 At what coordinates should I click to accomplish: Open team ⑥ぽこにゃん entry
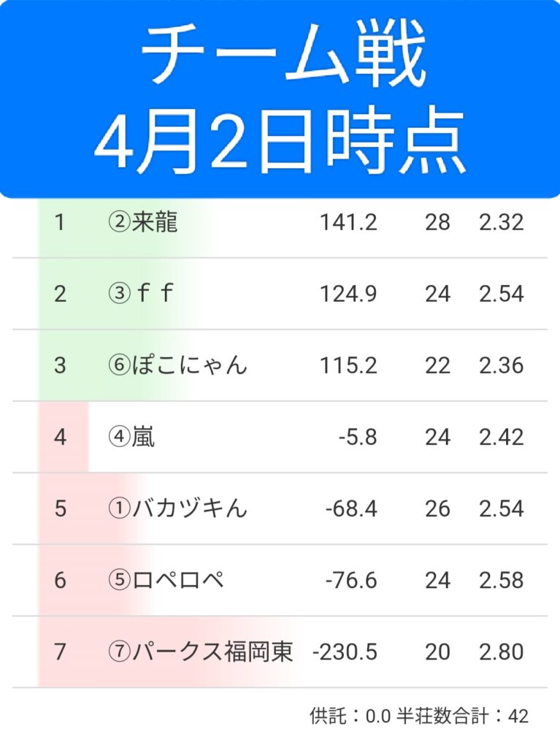point(177,365)
